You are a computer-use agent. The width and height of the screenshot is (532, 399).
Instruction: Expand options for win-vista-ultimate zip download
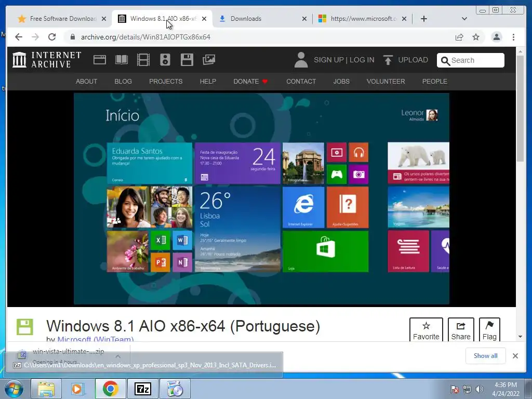(x=118, y=356)
